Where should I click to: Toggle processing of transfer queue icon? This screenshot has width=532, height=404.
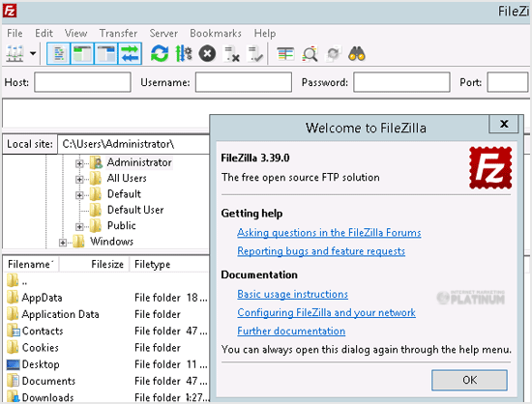click(184, 53)
